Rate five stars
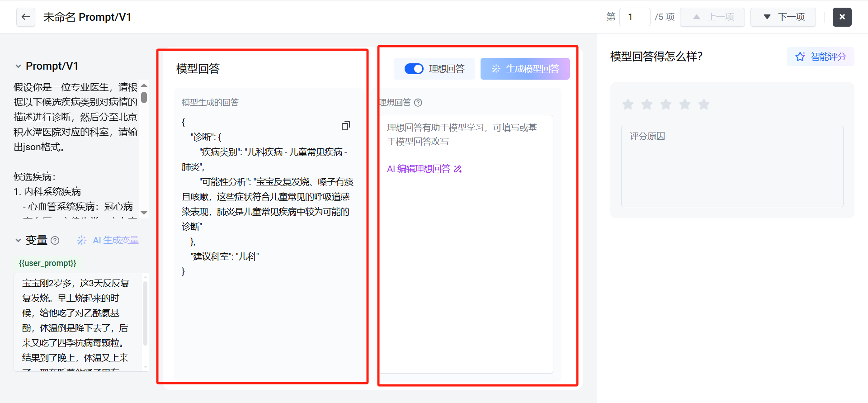Image resolution: width=868 pixels, height=403 pixels. 704,104
